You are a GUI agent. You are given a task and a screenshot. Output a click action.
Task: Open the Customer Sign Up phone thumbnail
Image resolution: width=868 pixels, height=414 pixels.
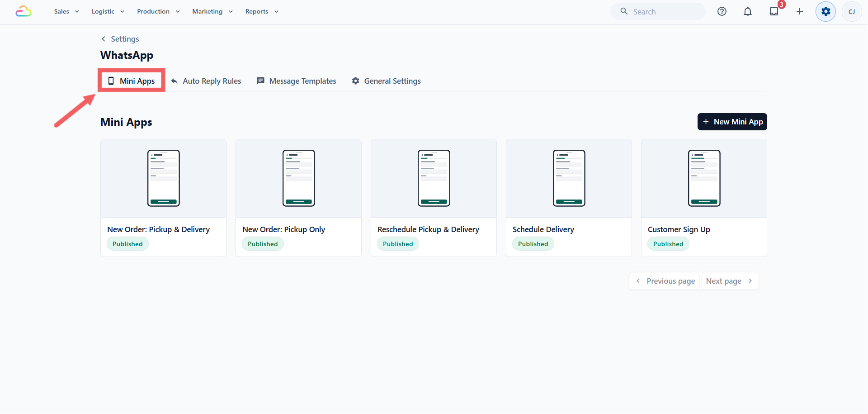(x=704, y=178)
